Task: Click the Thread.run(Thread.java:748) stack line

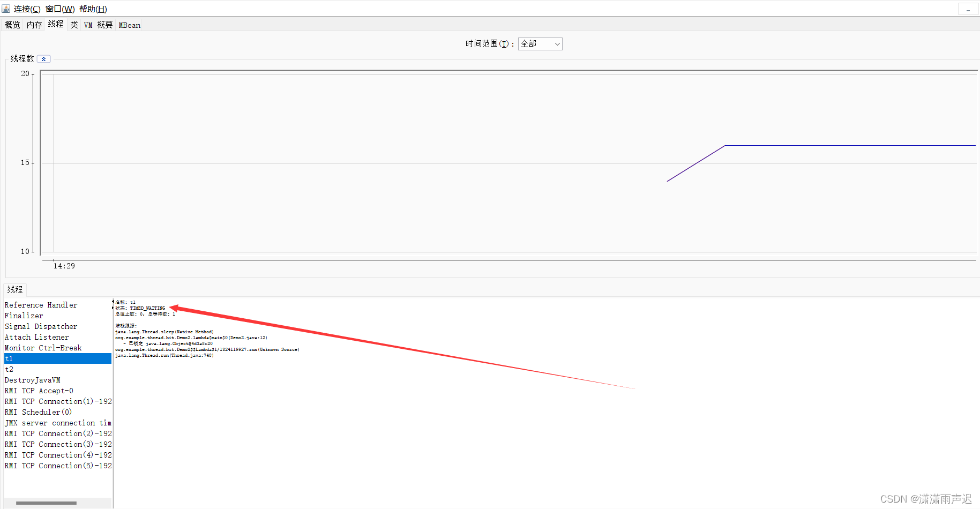Action: pyautogui.click(x=164, y=355)
